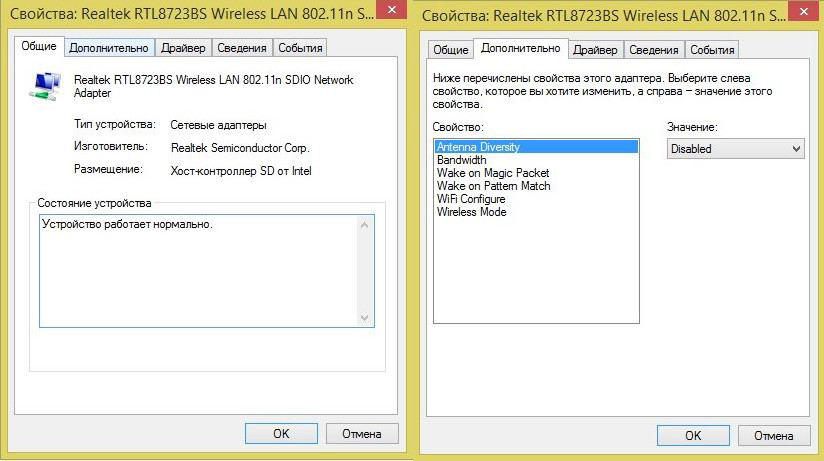
Task: Switch to Драйвер tab in the device status dialog
Action: click(x=183, y=48)
